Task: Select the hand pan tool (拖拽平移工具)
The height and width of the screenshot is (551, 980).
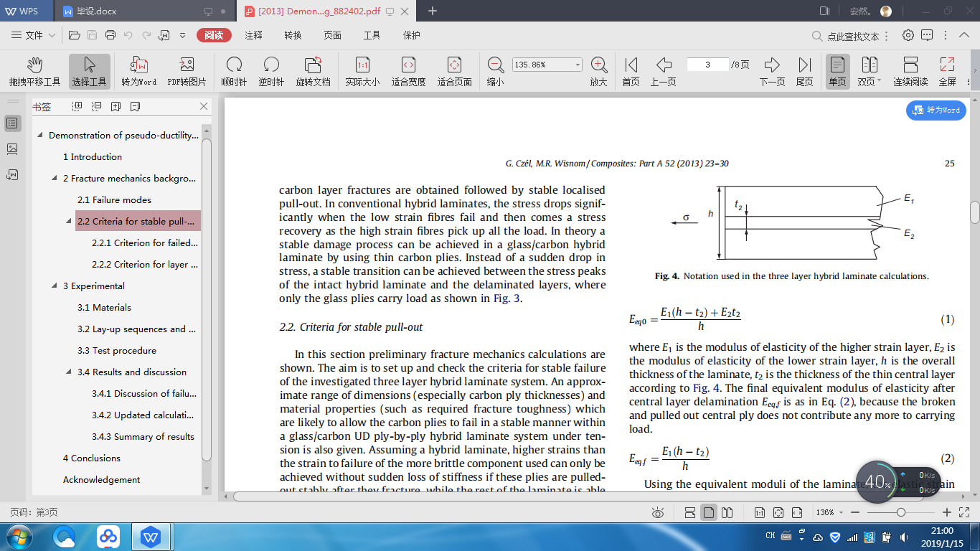Action: pos(34,71)
